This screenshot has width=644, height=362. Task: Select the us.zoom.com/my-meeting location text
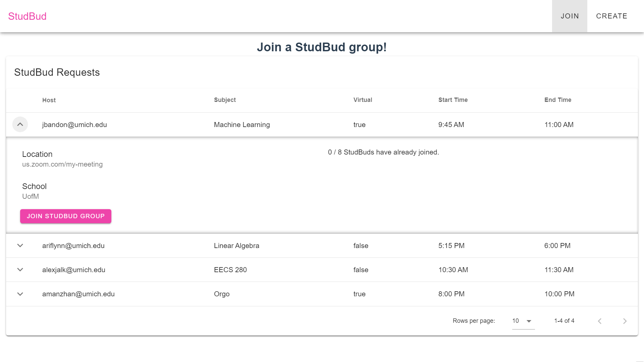tap(62, 164)
